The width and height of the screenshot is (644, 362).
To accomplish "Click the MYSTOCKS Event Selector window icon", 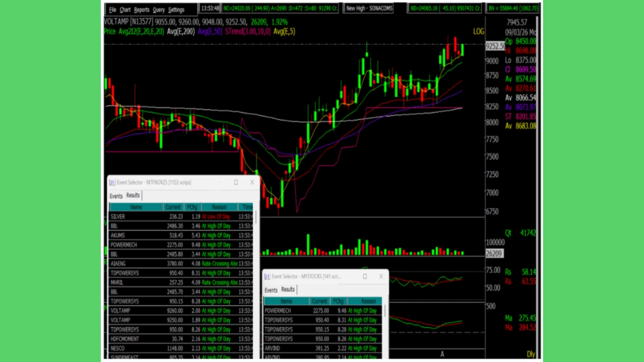I will click(267, 277).
